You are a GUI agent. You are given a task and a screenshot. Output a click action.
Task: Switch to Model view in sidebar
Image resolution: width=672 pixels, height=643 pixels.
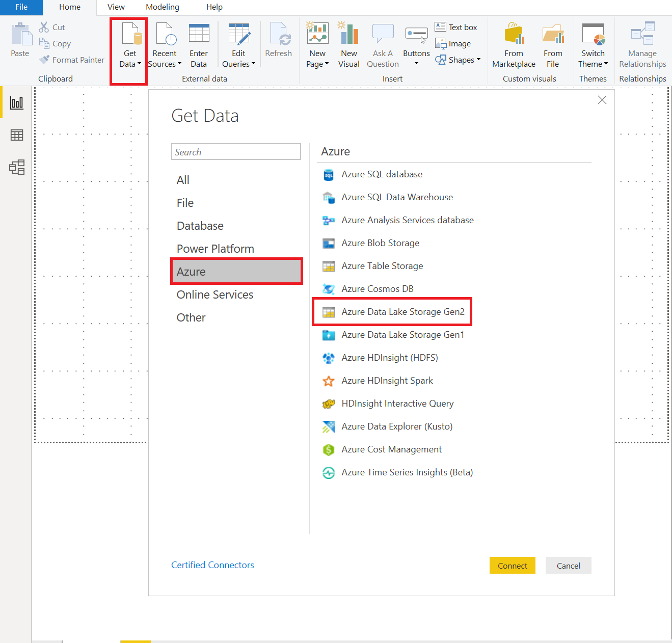click(x=17, y=167)
